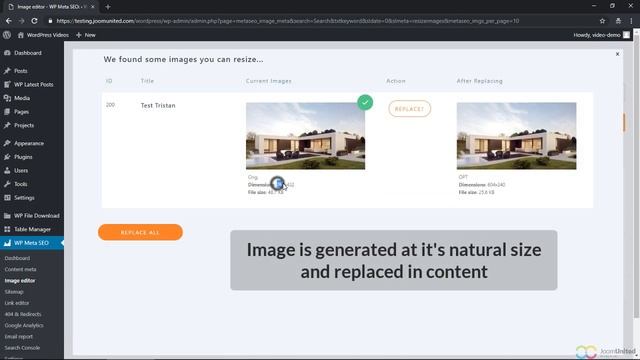Open the Posts menu

tap(20, 71)
